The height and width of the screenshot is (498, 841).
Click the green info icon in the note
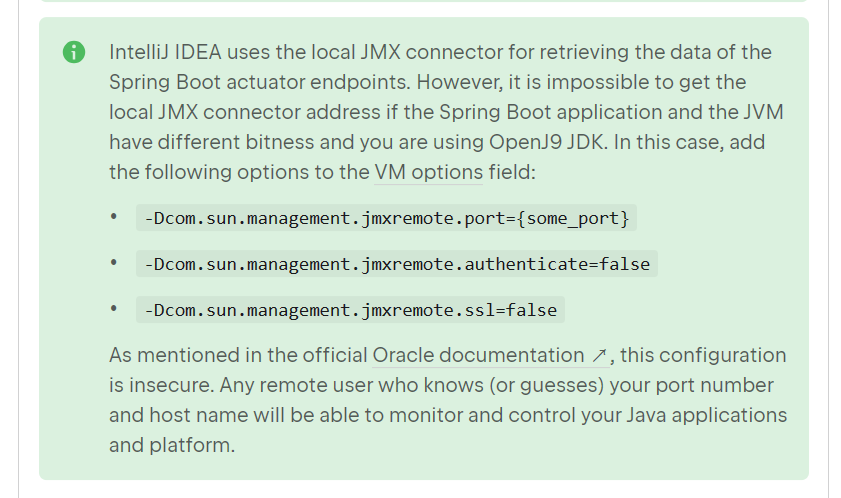tap(73, 52)
